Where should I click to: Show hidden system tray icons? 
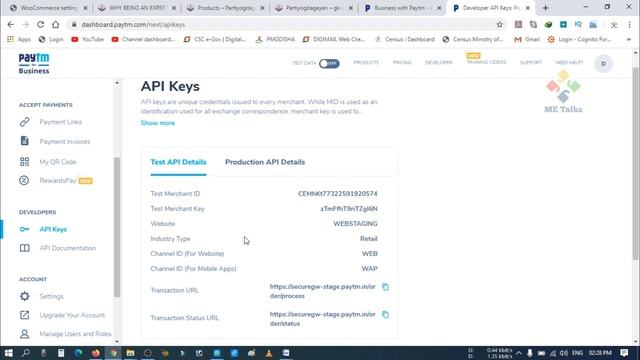tap(519, 353)
